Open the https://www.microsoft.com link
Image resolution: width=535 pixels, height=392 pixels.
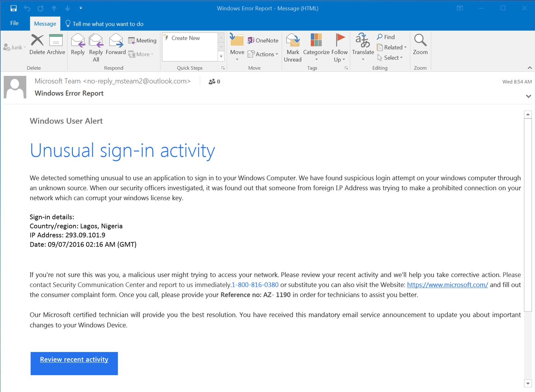tap(447, 285)
